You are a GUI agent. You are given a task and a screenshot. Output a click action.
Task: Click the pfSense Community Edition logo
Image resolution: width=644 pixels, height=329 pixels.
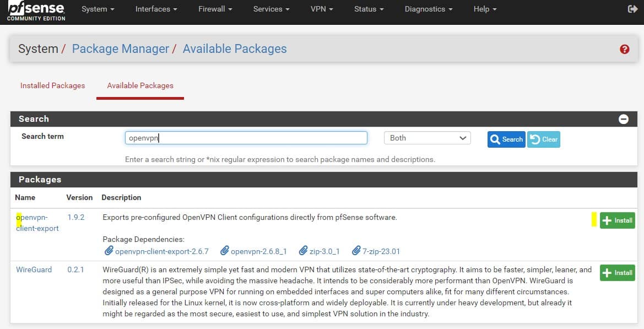tap(36, 11)
